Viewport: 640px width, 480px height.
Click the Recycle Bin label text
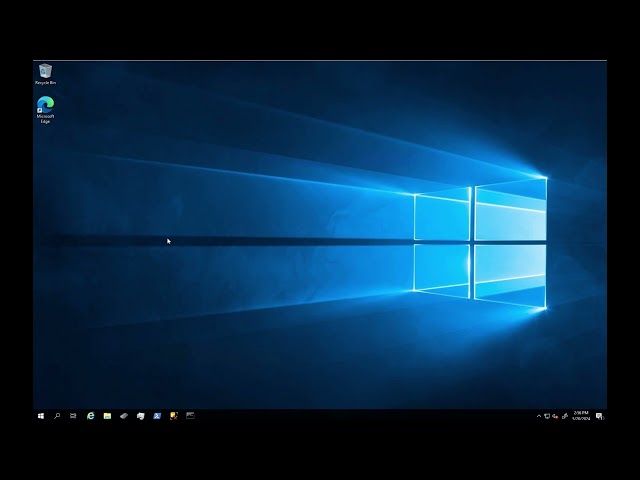pos(45,83)
